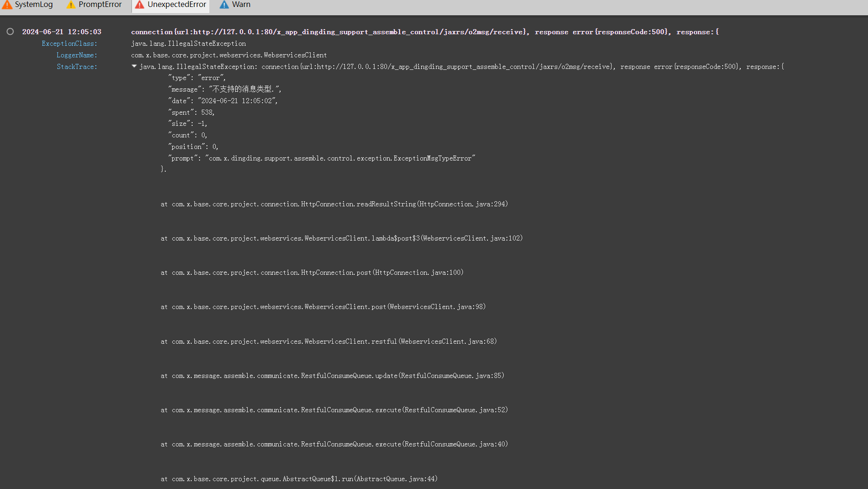
Task: Click the WebservicesClient.restful stack frame
Action: pyautogui.click(x=329, y=341)
